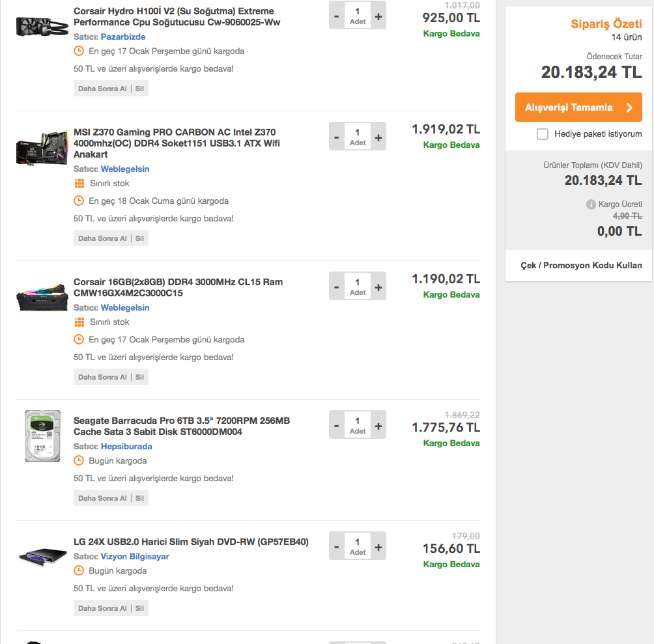
Task: Click the info icon next to Kargo Ücreti
Action: click(591, 204)
